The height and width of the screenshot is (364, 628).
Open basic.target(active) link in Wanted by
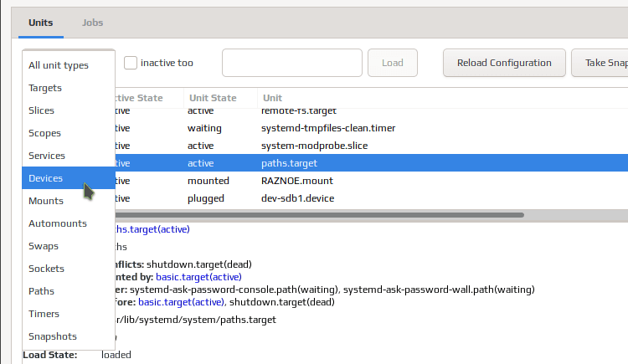tap(198, 277)
